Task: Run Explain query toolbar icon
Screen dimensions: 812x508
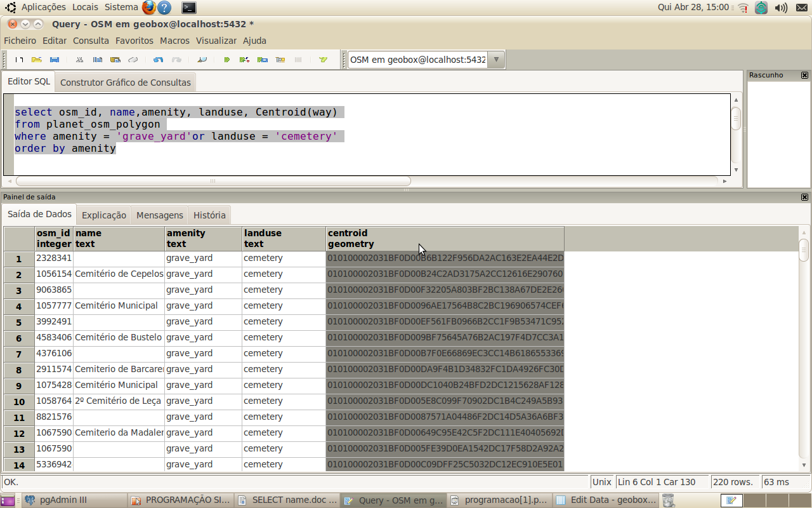Action: pyautogui.click(x=280, y=60)
